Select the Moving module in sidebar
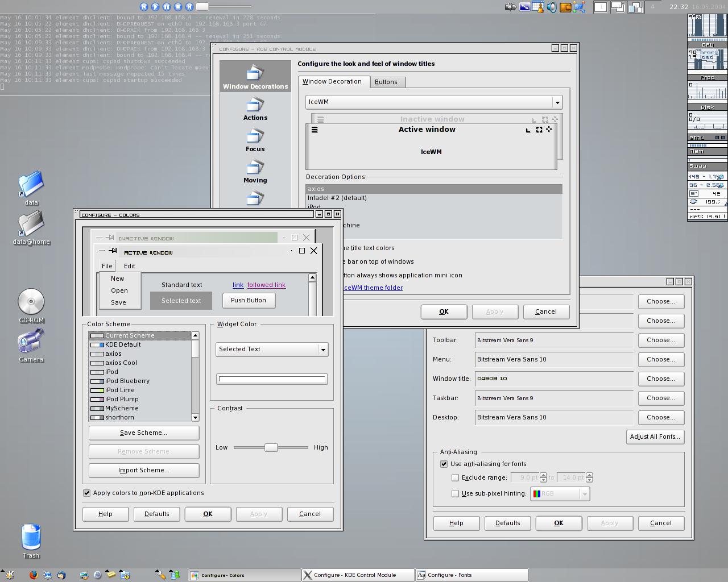The image size is (728, 582). 255,171
